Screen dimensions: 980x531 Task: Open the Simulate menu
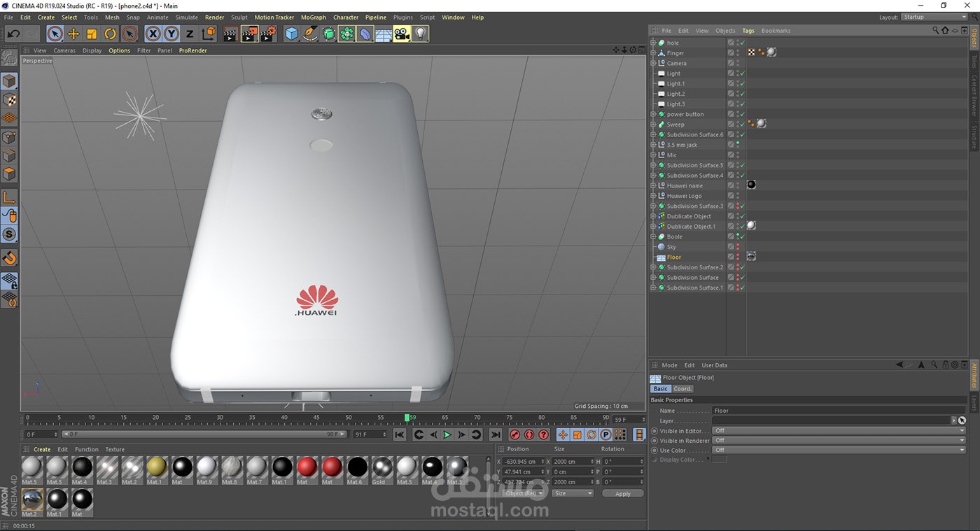pyautogui.click(x=186, y=17)
